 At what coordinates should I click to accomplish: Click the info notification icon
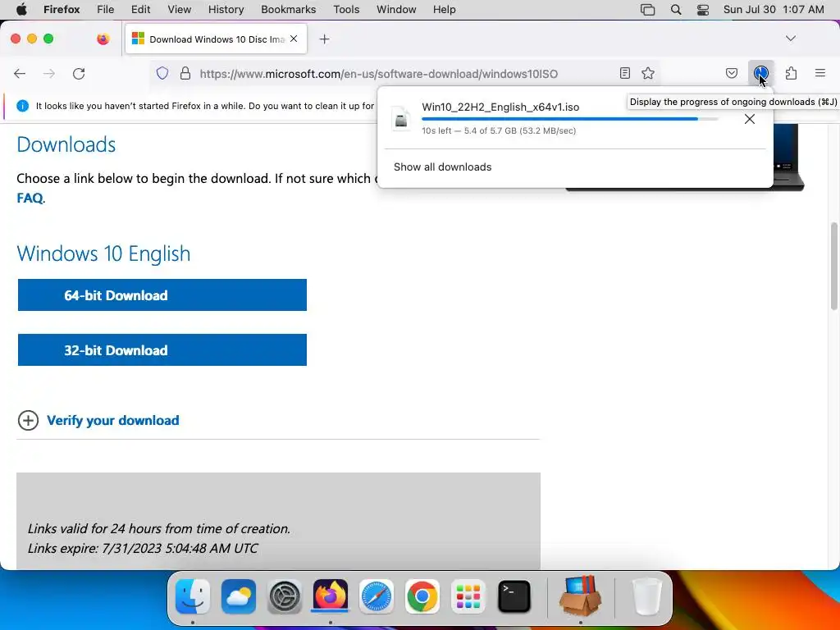(22, 106)
